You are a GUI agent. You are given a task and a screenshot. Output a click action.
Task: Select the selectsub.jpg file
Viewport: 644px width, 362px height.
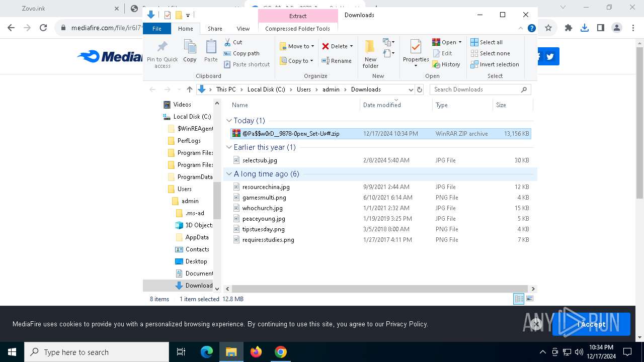[x=380, y=160]
